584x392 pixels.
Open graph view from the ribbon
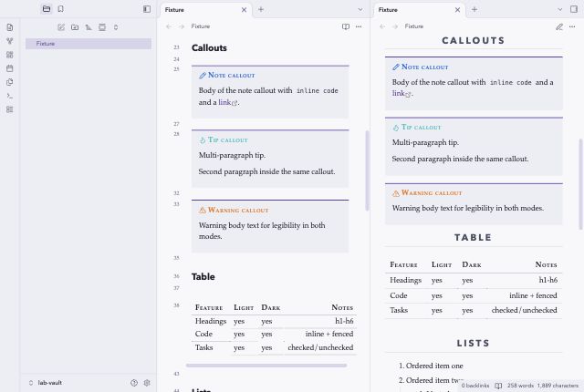[10, 41]
